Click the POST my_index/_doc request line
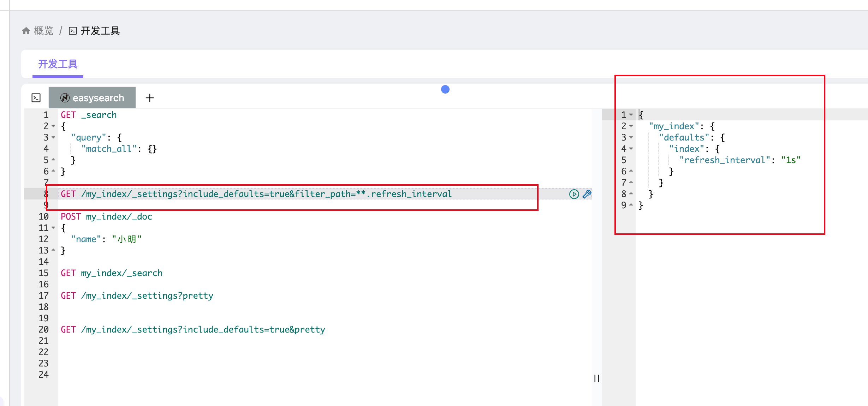Viewport: 868px width, 406px height. (x=106, y=216)
